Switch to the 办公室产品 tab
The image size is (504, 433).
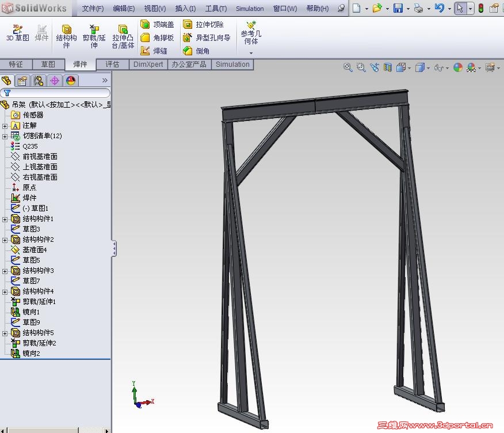click(x=189, y=64)
